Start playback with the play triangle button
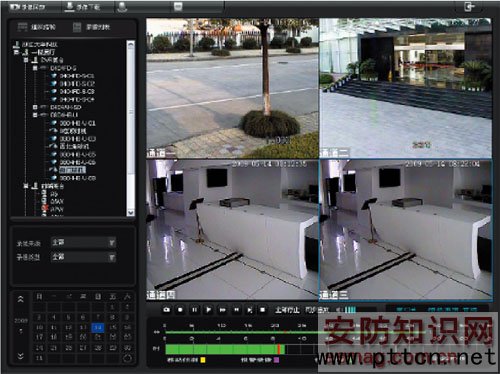Image resolution: width=500 pixels, height=374 pixels. pos(208,310)
